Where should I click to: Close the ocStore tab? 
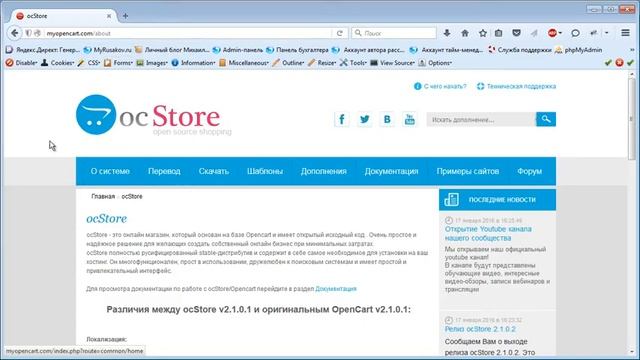[x=109, y=16]
